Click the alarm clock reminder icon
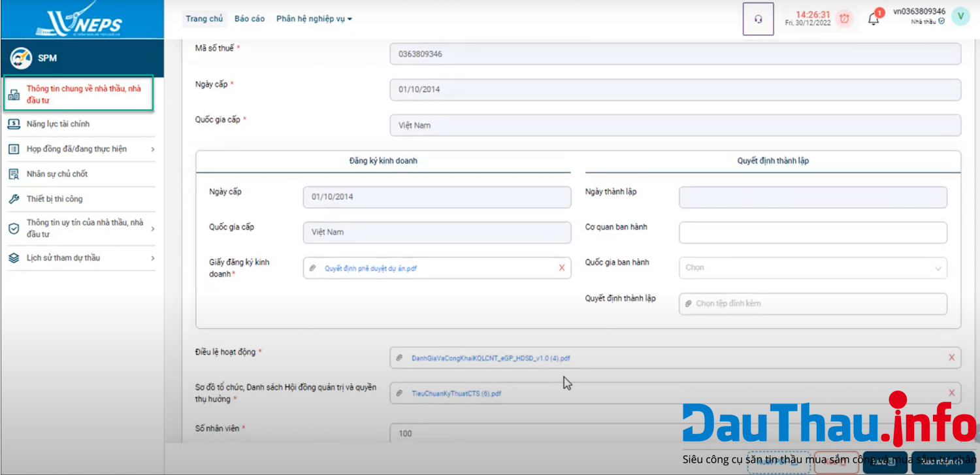This screenshot has width=980, height=475. (x=843, y=18)
